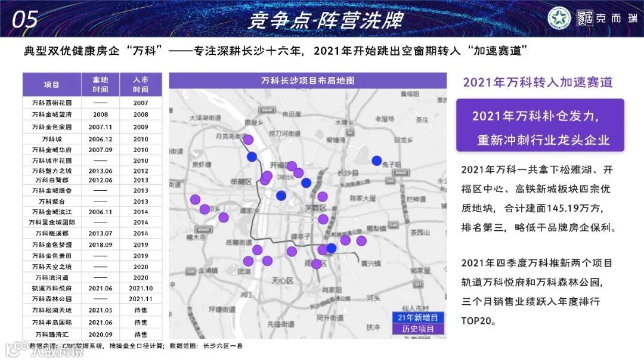Click the 黄兴镇 label on map
Viewport: 644px width, 362px height.
[x=371, y=263]
